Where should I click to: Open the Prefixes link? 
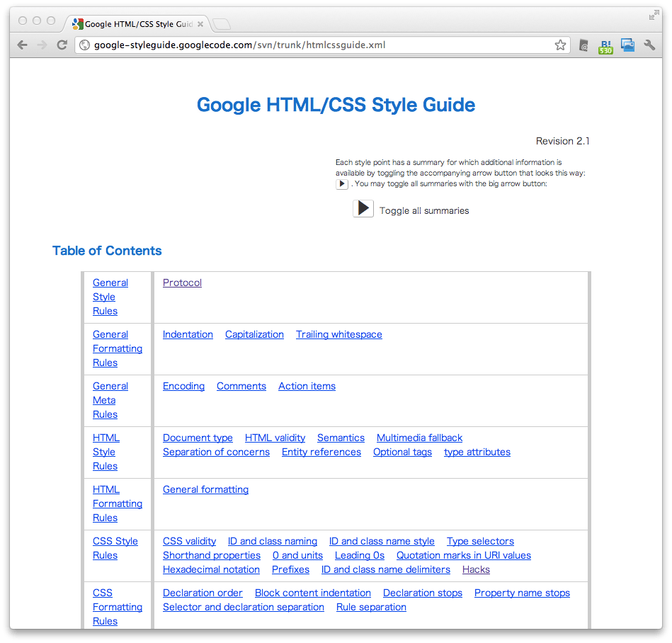click(x=290, y=569)
